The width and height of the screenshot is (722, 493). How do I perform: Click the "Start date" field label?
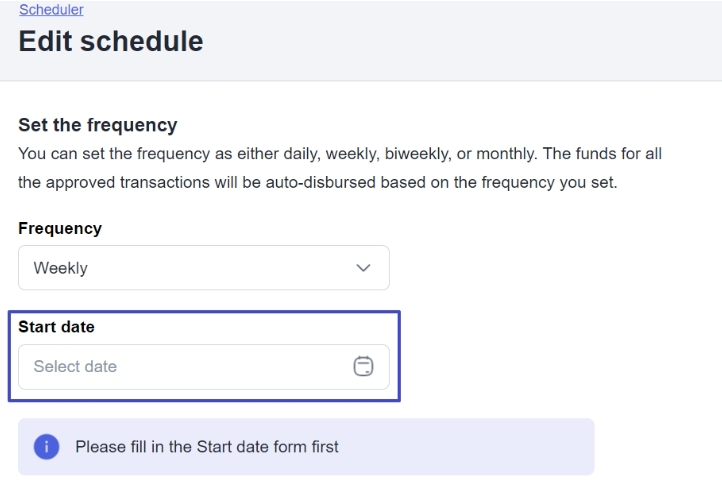point(56,327)
